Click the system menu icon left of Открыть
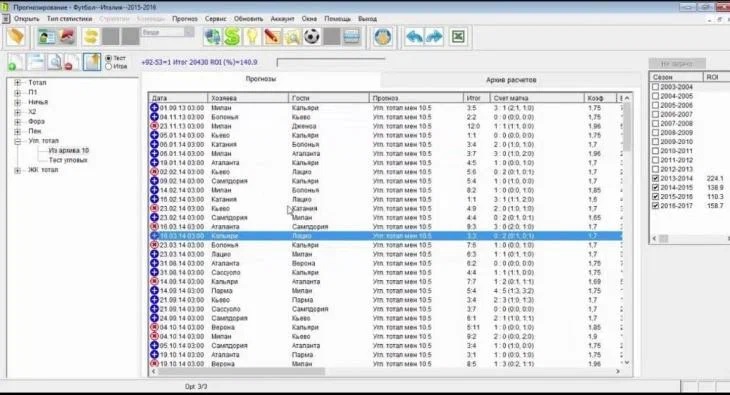Image resolution: width=730 pixels, height=395 pixels. (6, 19)
